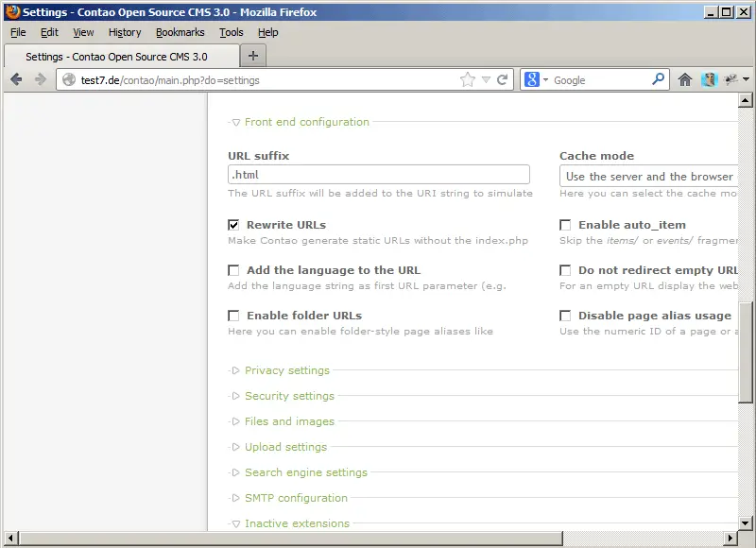
Task: Tick the Enable auto_item checkbox
Action: click(565, 225)
